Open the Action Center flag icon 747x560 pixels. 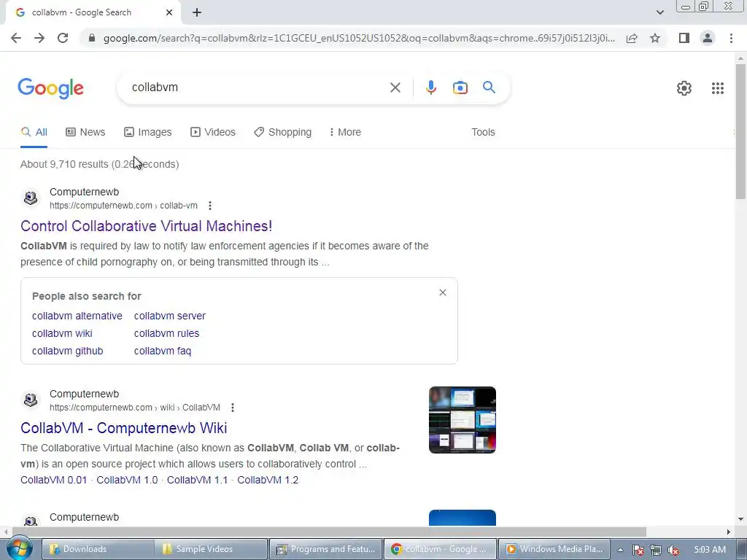click(638, 550)
